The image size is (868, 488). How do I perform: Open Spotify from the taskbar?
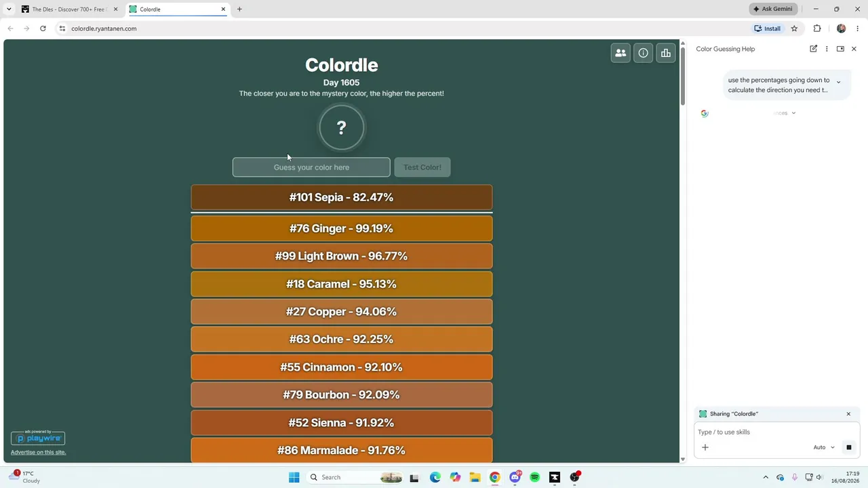[534, 477]
